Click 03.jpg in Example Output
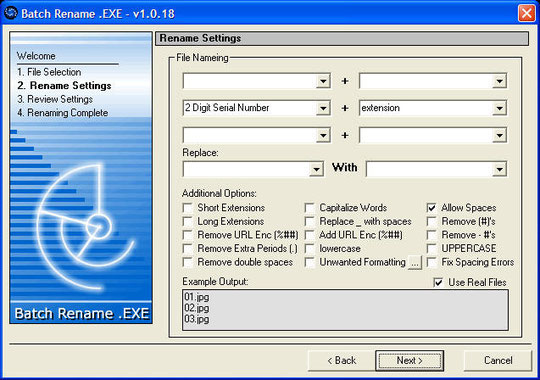This screenshot has width=540, height=380. point(197,319)
